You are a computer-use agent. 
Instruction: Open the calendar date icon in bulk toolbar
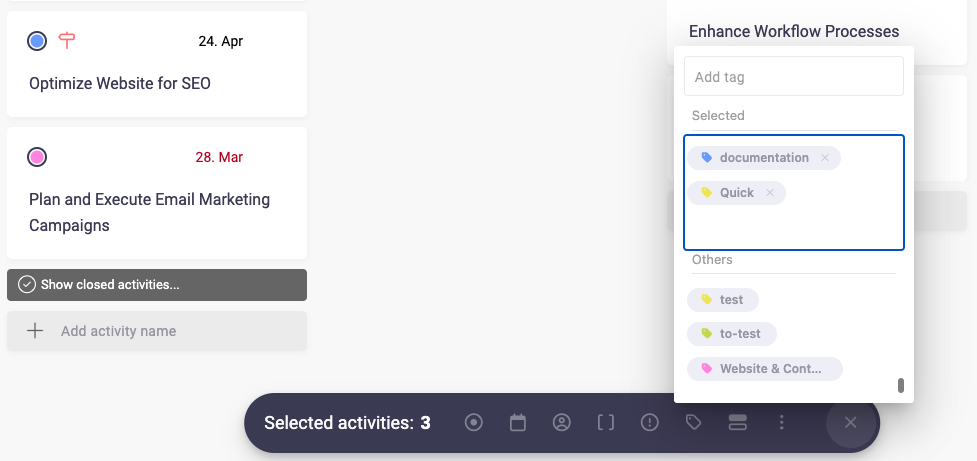coord(518,423)
